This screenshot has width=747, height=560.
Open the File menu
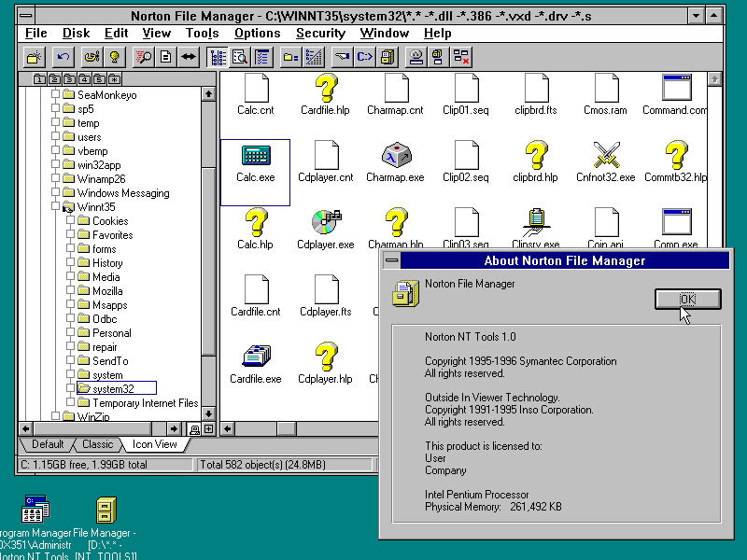(x=35, y=34)
